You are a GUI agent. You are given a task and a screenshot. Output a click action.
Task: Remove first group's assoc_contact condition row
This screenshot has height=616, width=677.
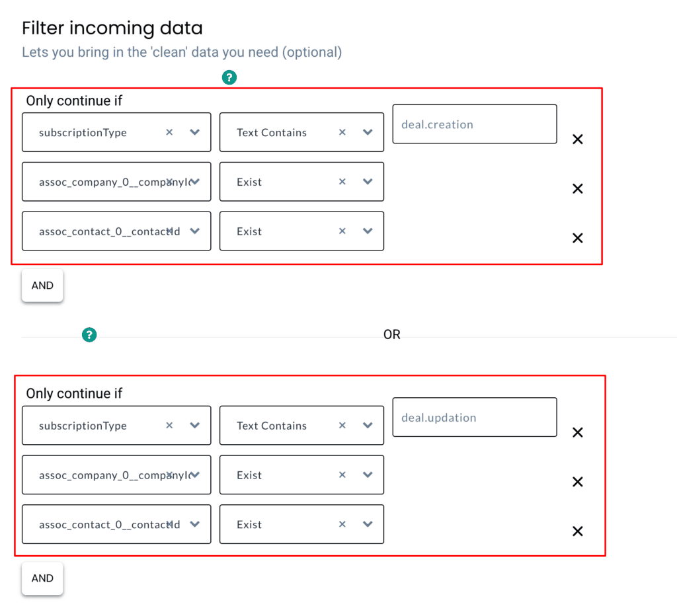coord(578,239)
